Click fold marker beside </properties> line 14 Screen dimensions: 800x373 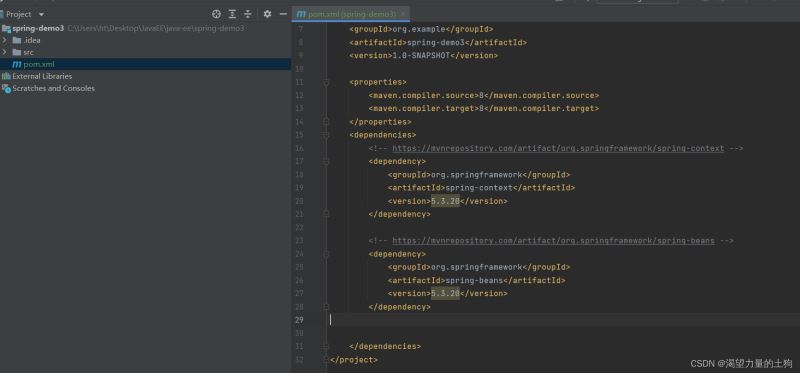pos(326,121)
